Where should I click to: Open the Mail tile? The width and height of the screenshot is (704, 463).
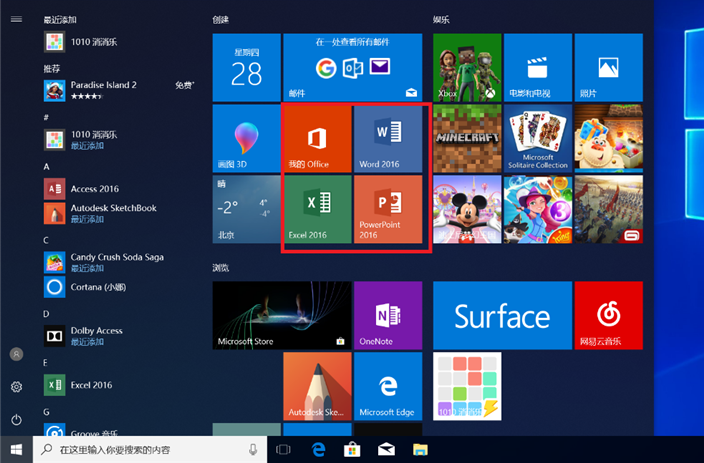point(353,68)
